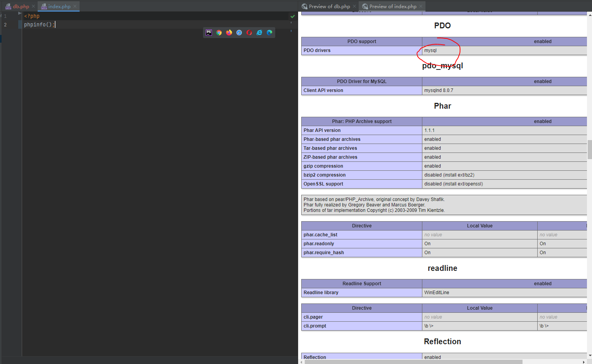The height and width of the screenshot is (364, 592).
Task: Open page in Internet Explorer
Action: [x=259, y=33]
